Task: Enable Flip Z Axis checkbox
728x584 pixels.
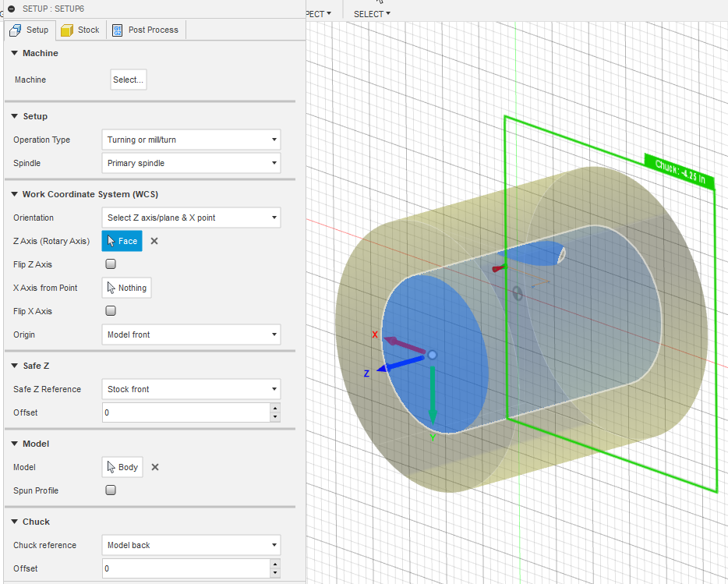Action: click(x=111, y=264)
